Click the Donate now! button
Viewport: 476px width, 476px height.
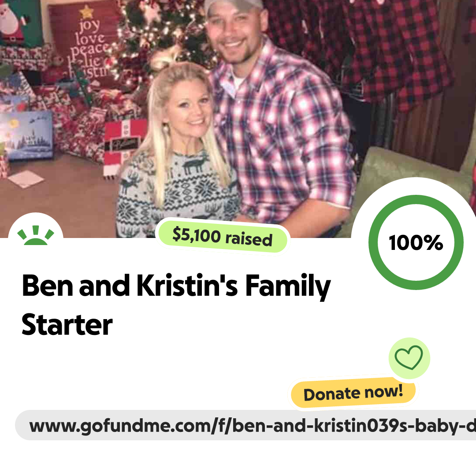tap(353, 393)
